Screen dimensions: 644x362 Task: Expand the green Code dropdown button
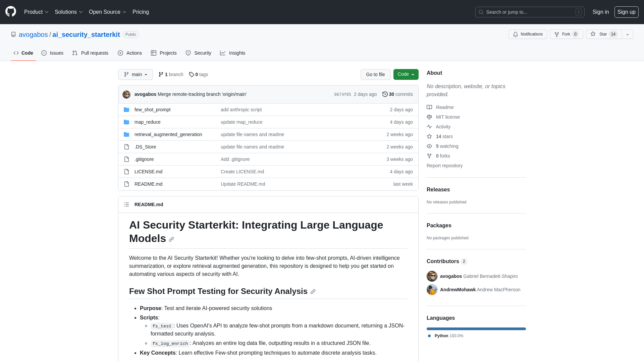point(406,74)
